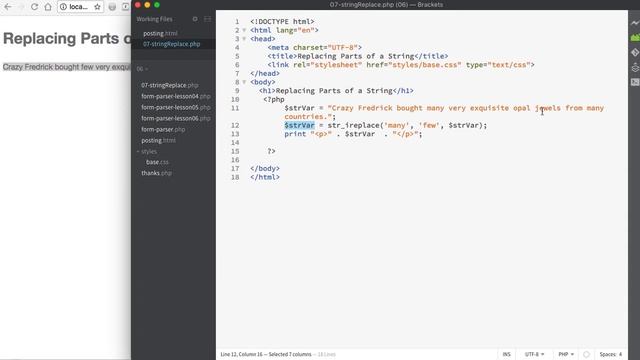Click the Crazy Fredrick paragraph in browser
Viewport: 640px width, 360px height.
click(x=67, y=67)
